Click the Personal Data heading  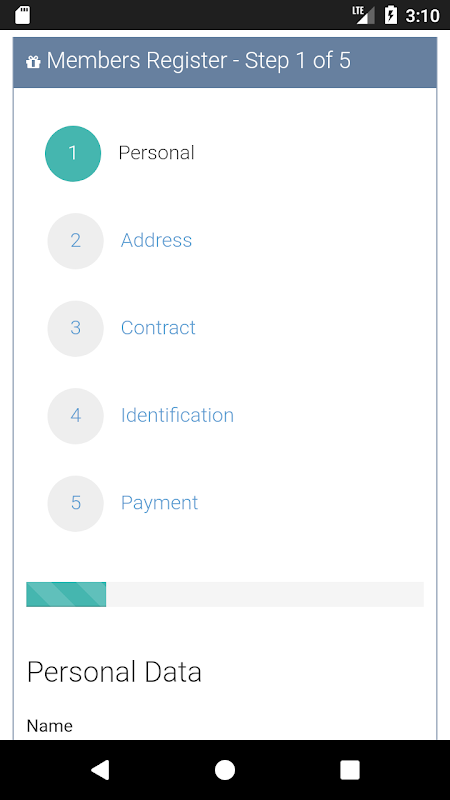(114, 672)
